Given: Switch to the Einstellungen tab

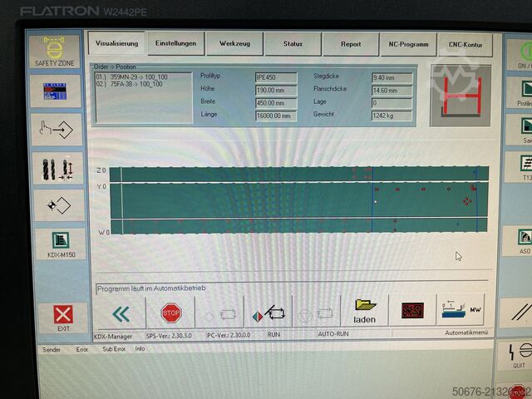Looking at the screenshot, I should (175, 44).
